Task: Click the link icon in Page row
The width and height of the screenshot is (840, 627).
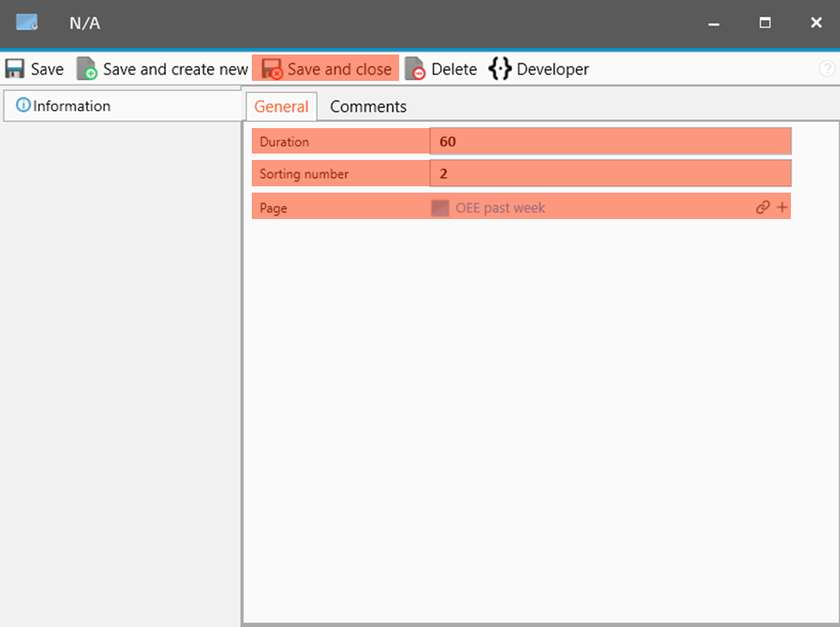Action: click(x=763, y=208)
